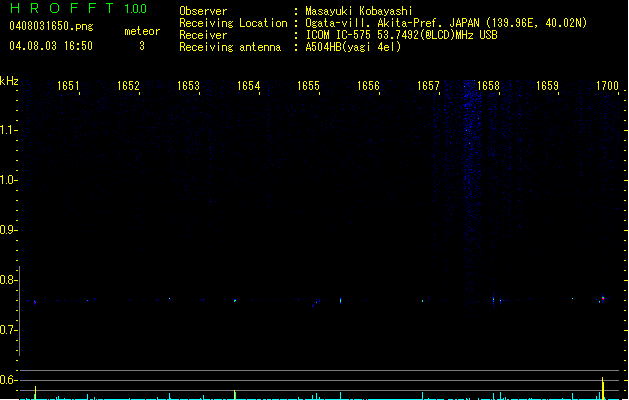This screenshot has height=400, width=629.
Task: Click the 1653 time axis marker
Action: [x=188, y=86]
